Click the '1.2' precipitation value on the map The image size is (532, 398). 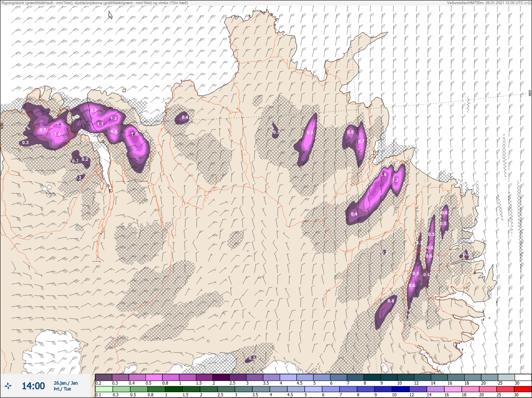point(396,180)
